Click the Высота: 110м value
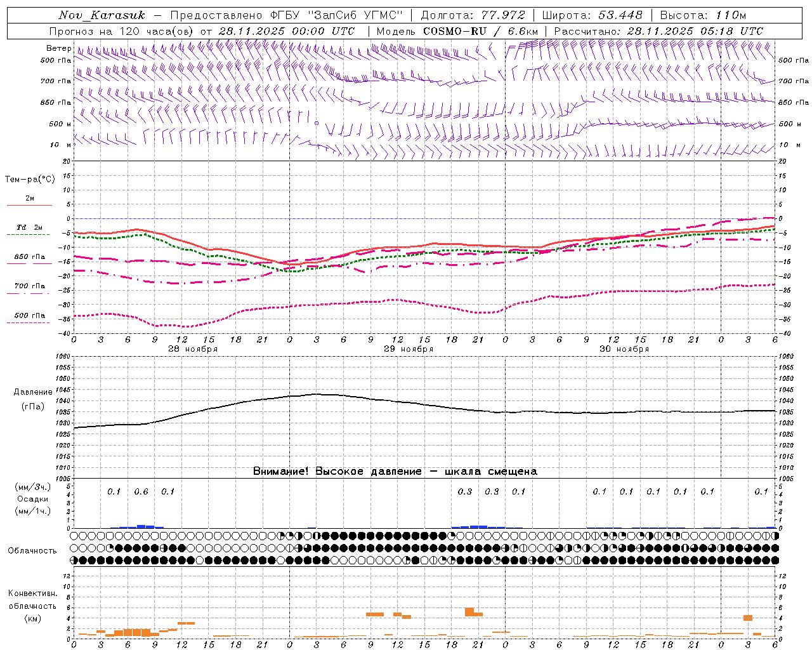The width and height of the screenshot is (812, 650). 704,15
